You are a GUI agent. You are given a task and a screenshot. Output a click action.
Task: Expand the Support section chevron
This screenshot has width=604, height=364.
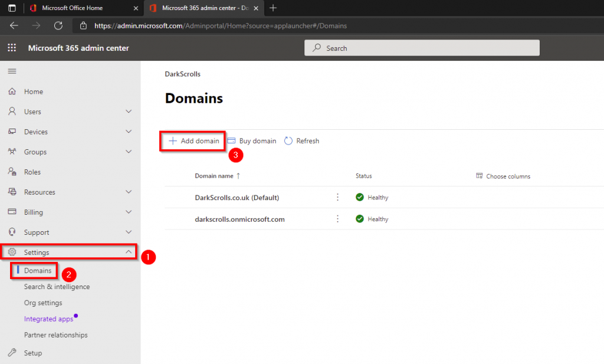tap(129, 232)
